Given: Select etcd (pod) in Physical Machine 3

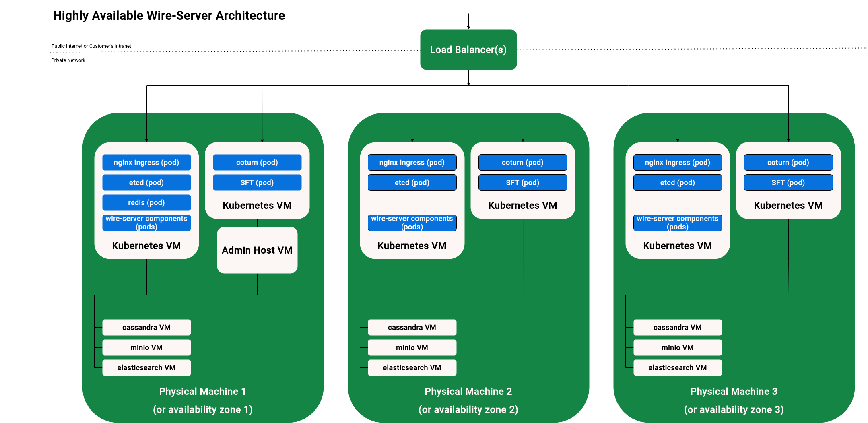Looking at the screenshot, I should click(x=678, y=182).
